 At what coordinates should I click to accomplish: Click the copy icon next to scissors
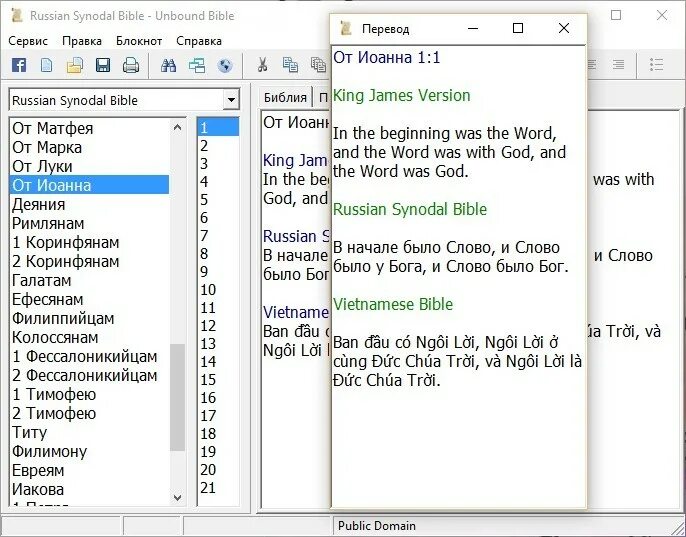pyautogui.click(x=290, y=65)
